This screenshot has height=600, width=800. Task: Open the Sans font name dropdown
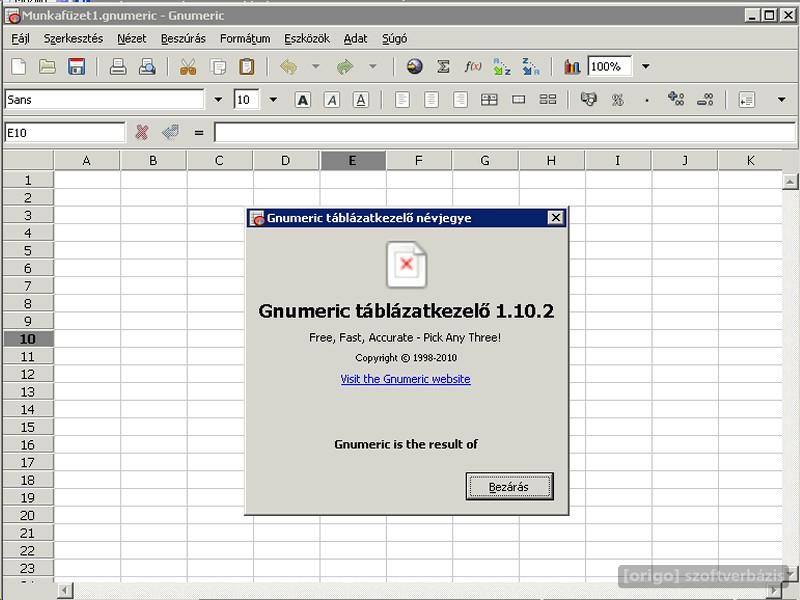coord(218,99)
